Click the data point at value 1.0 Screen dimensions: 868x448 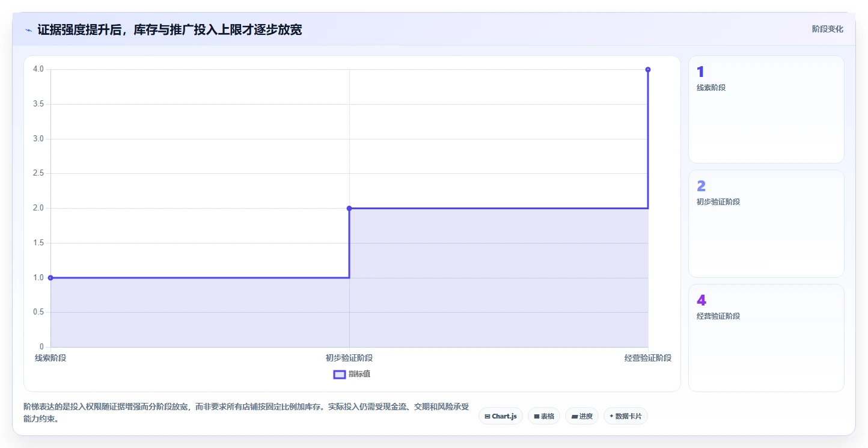coord(50,278)
